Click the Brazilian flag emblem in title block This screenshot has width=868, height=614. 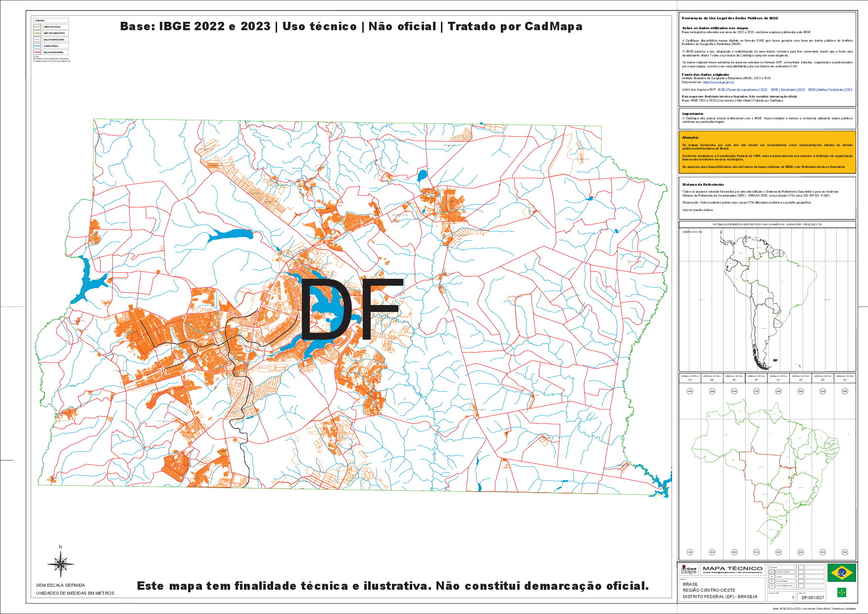[842, 572]
